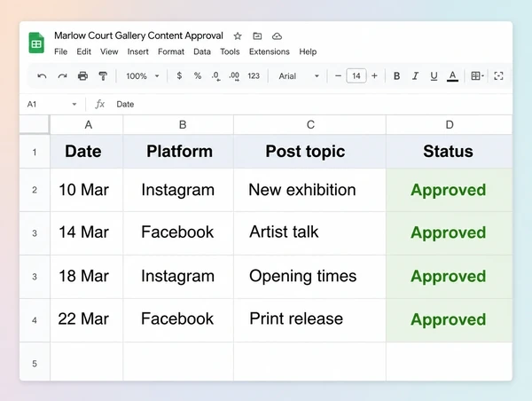Open the text color picker
This screenshot has height=401, width=532.
pos(452,76)
